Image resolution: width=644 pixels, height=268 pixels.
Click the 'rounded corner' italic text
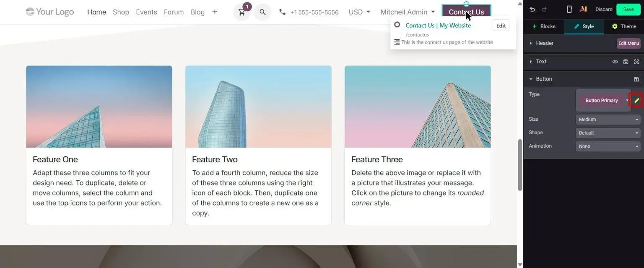(x=418, y=198)
